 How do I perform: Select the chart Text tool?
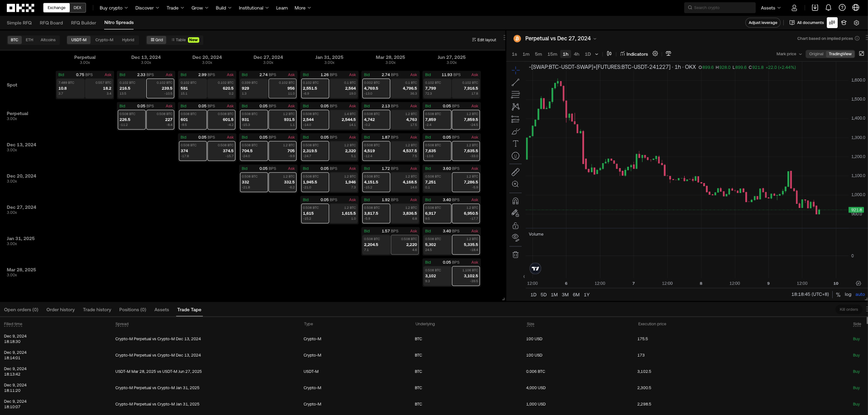tap(515, 144)
